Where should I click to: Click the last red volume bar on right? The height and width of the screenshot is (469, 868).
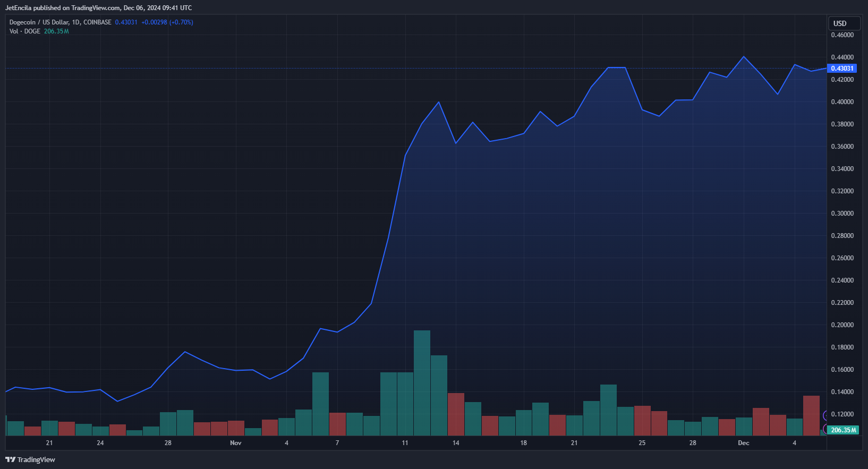tap(811, 415)
